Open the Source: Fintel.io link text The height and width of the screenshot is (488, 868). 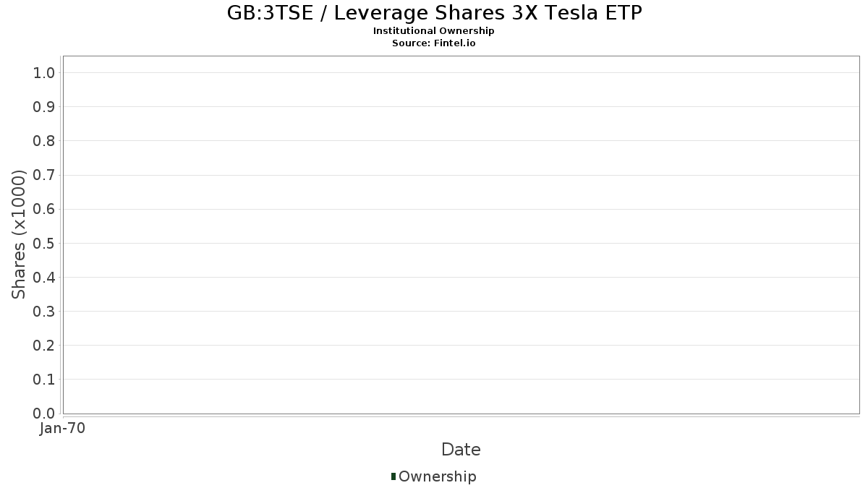(x=434, y=43)
